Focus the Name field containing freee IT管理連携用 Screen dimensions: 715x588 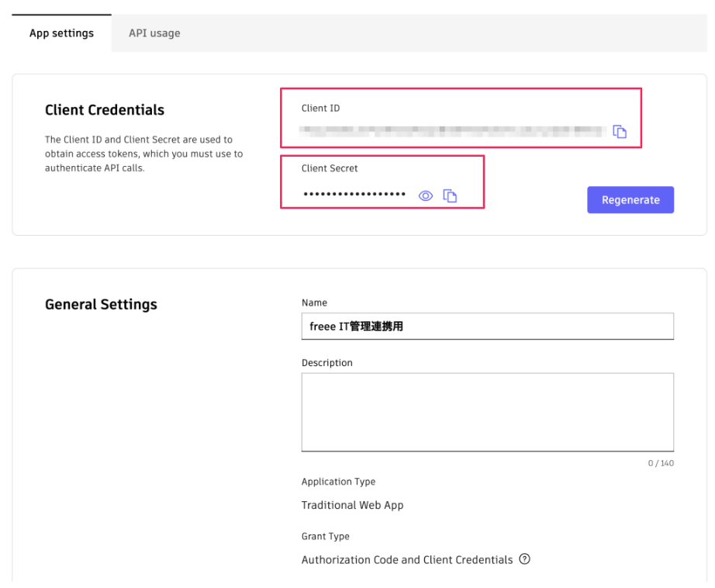(487, 327)
